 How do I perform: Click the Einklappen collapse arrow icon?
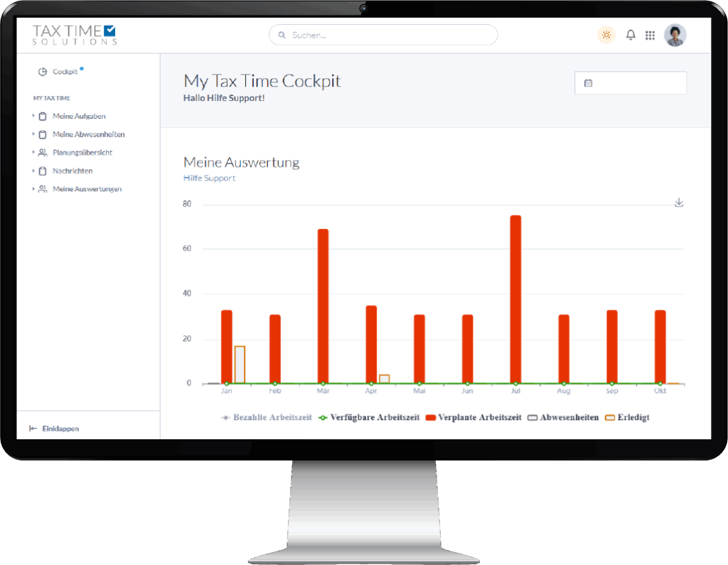[x=33, y=429]
